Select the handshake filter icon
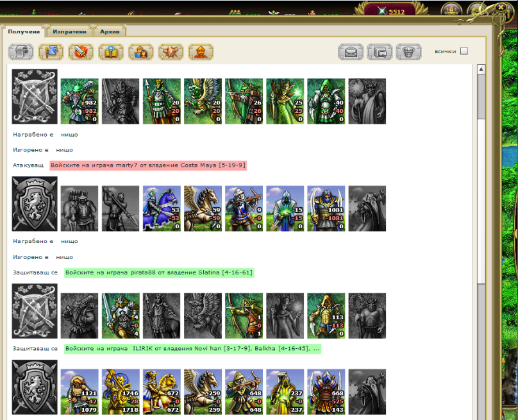 tap(171, 52)
